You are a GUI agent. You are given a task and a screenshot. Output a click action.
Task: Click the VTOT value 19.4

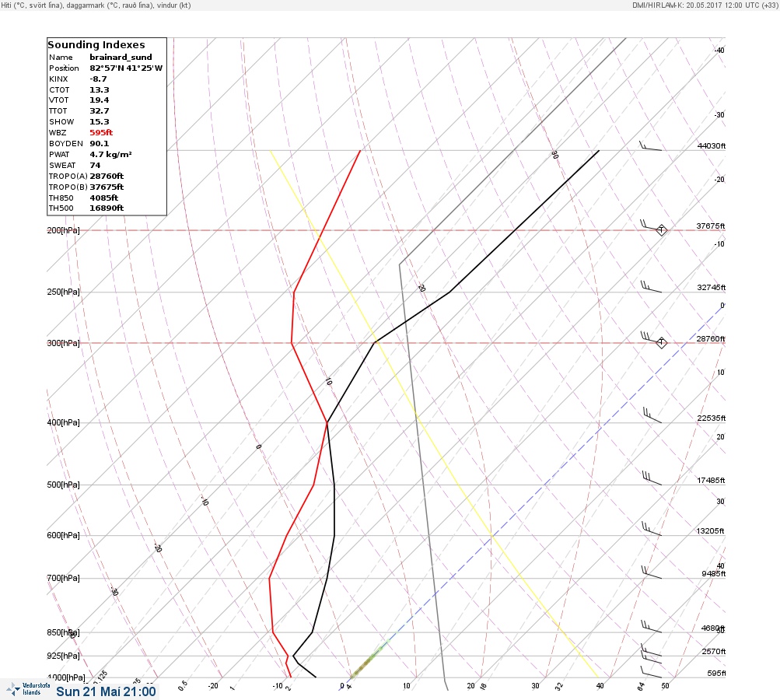coord(100,100)
